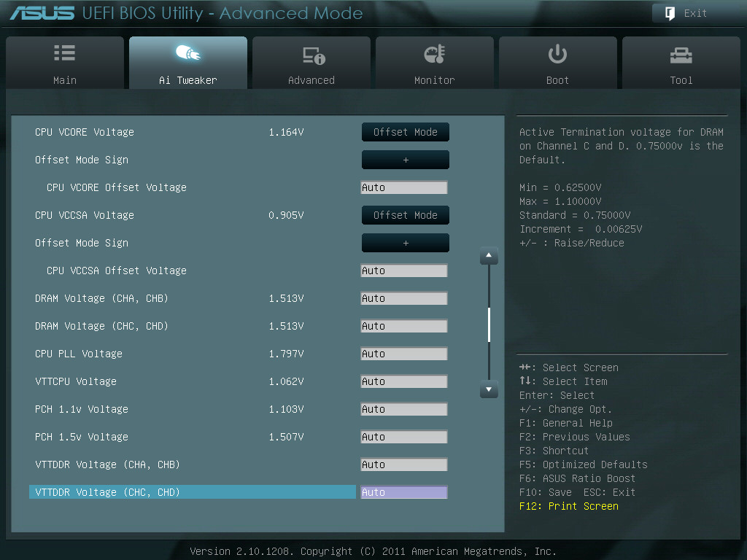747x560 pixels.
Task: Select CPU VCORE Offset Voltage field
Action: point(404,187)
